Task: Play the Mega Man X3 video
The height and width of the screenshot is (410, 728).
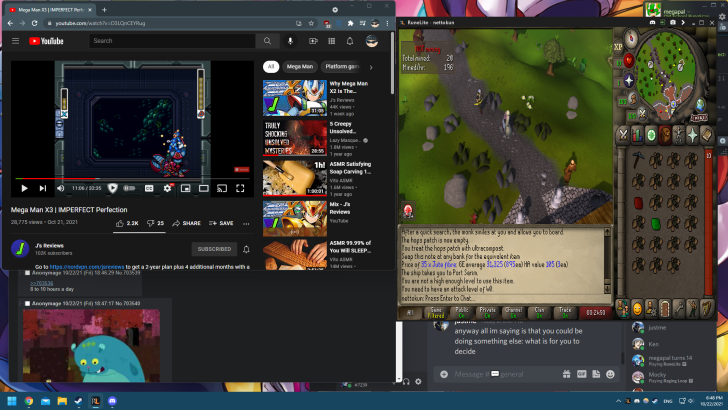Action: [24, 188]
